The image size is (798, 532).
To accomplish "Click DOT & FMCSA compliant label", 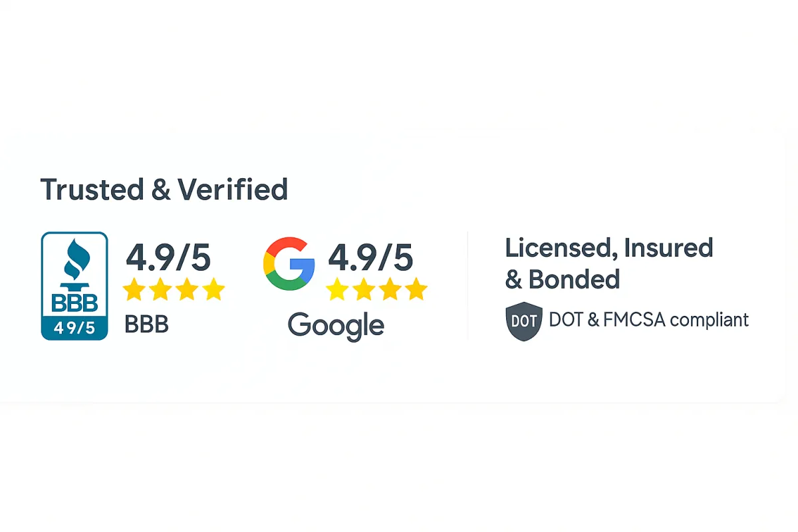I will pos(648,320).
